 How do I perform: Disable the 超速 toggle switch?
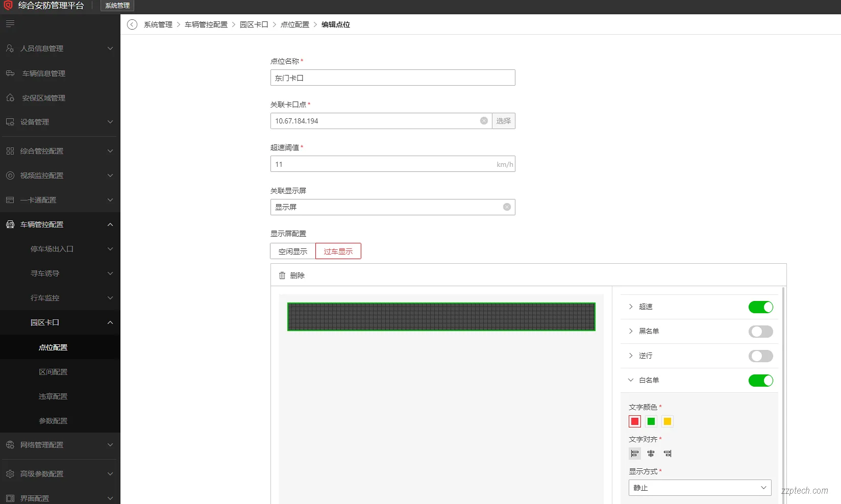tap(760, 307)
